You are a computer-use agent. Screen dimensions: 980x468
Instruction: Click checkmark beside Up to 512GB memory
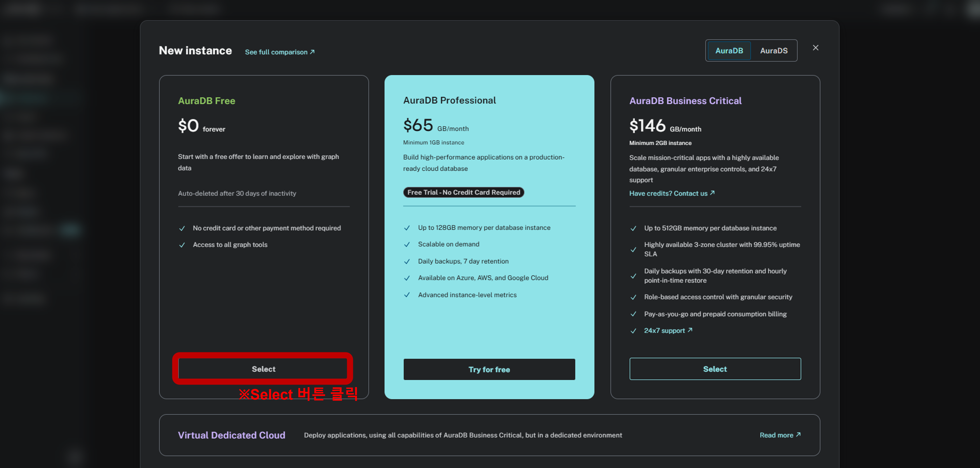point(633,228)
